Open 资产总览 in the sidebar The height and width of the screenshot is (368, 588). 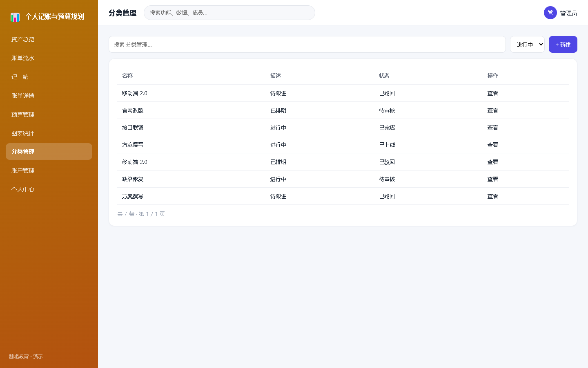pyautogui.click(x=49, y=39)
